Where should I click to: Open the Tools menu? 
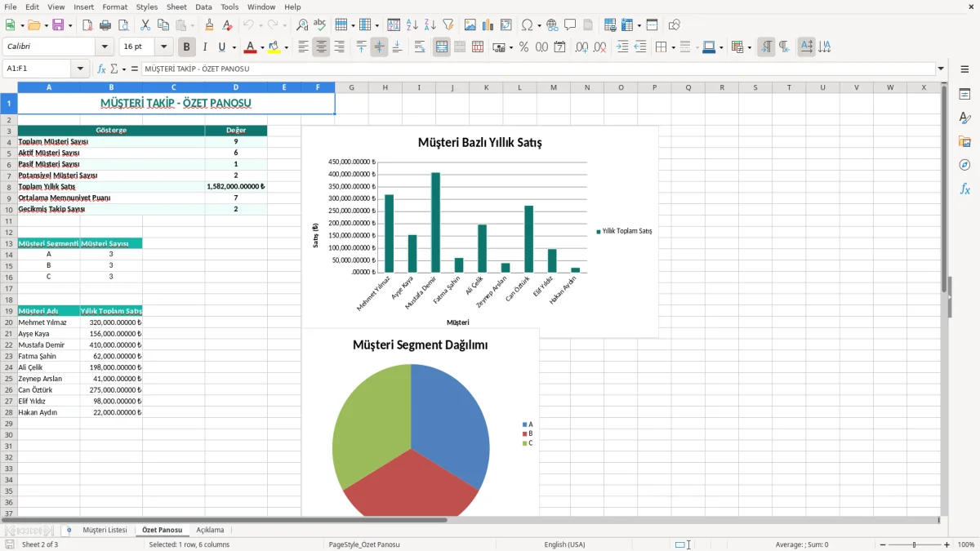point(229,7)
